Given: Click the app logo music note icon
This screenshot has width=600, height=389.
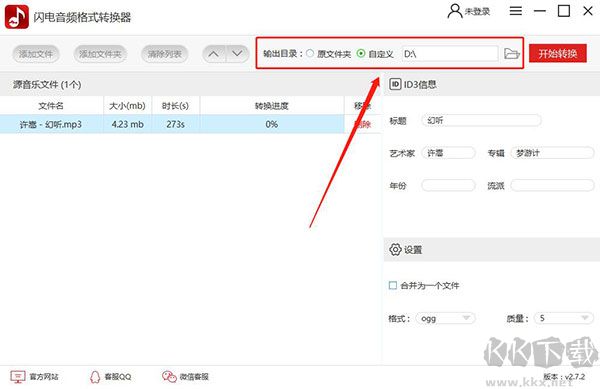Looking at the screenshot, I should [16, 17].
